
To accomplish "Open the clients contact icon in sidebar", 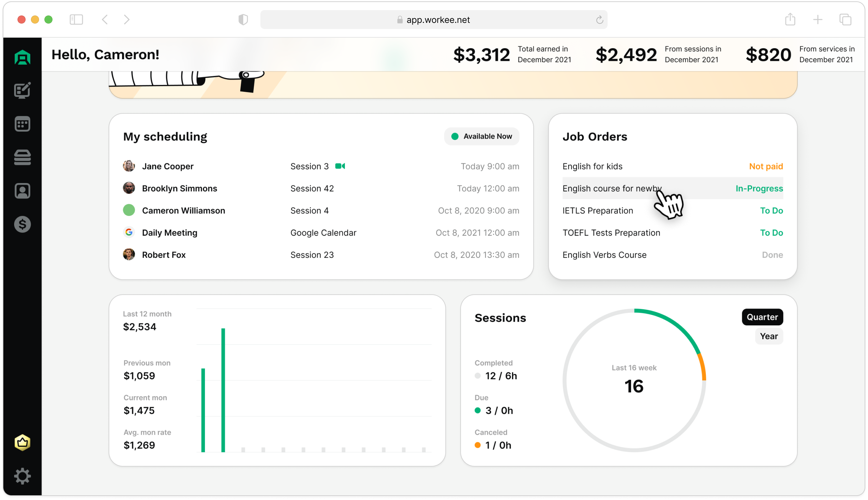I will tap(22, 191).
